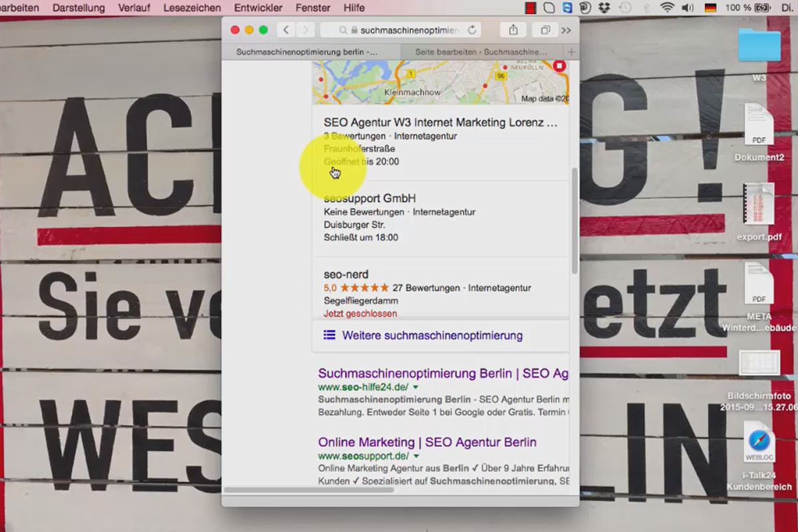The width and height of the screenshot is (798, 532).
Task: Open the Lesezeichen menu
Action: (192, 8)
